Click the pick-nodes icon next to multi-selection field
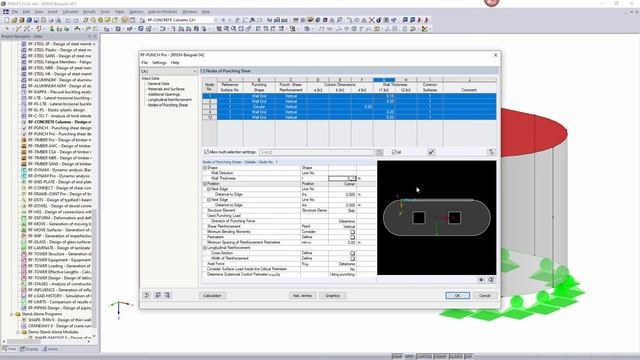Image resolution: width=640 pixels, height=360 pixels. coord(379,152)
